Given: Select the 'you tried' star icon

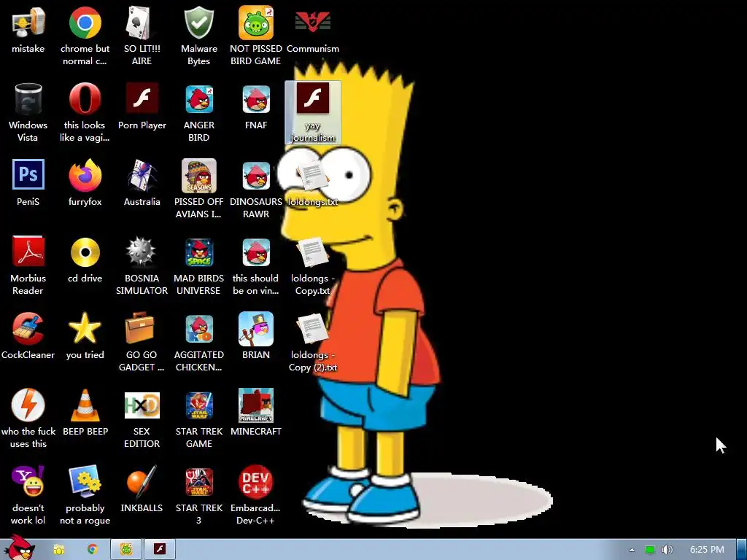Looking at the screenshot, I should tap(85, 329).
